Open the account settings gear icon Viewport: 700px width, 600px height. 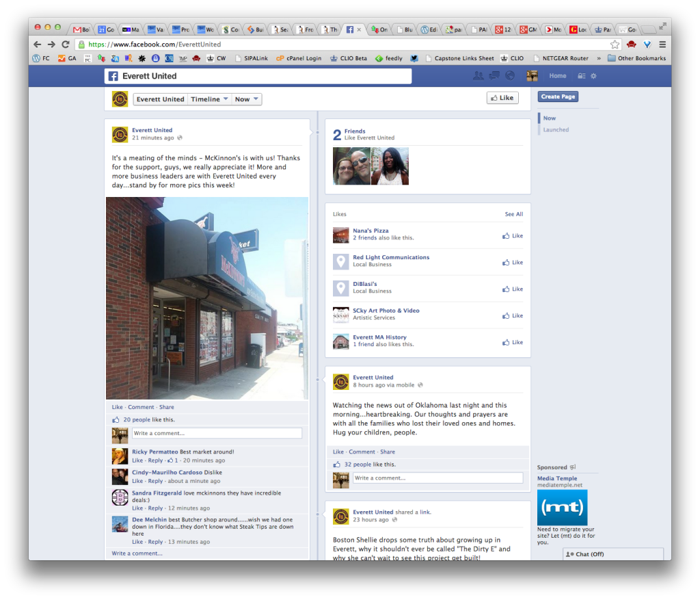point(593,76)
